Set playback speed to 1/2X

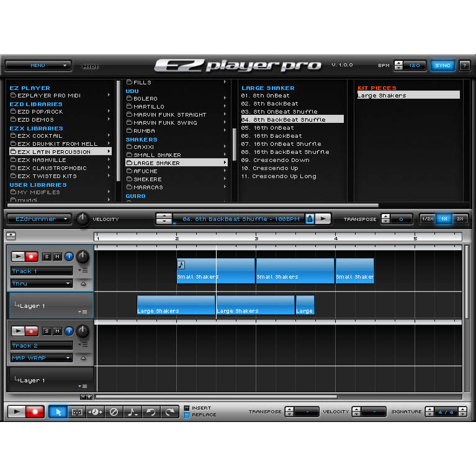(x=428, y=218)
